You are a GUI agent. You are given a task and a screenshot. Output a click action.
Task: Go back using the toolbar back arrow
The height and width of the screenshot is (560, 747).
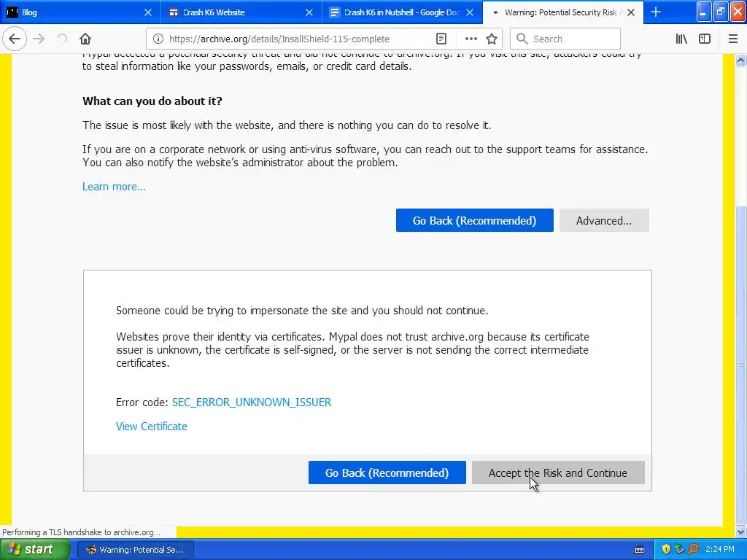15,39
